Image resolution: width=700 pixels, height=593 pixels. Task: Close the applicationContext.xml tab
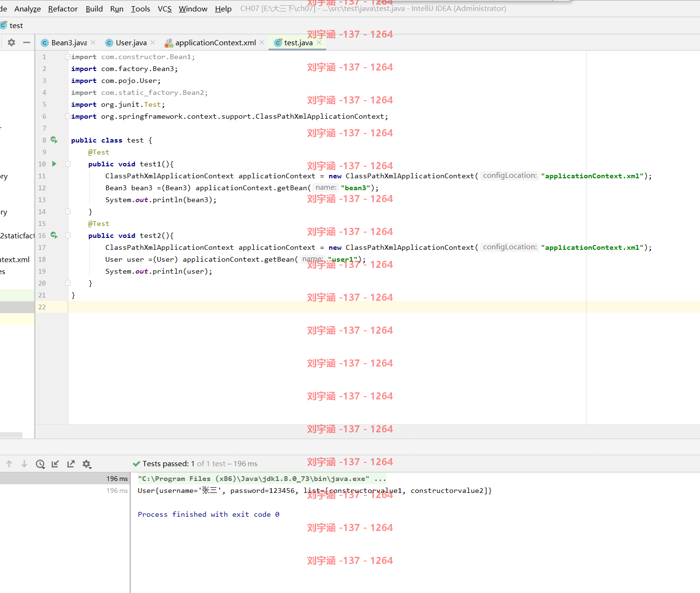pyautogui.click(x=262, y=42)
